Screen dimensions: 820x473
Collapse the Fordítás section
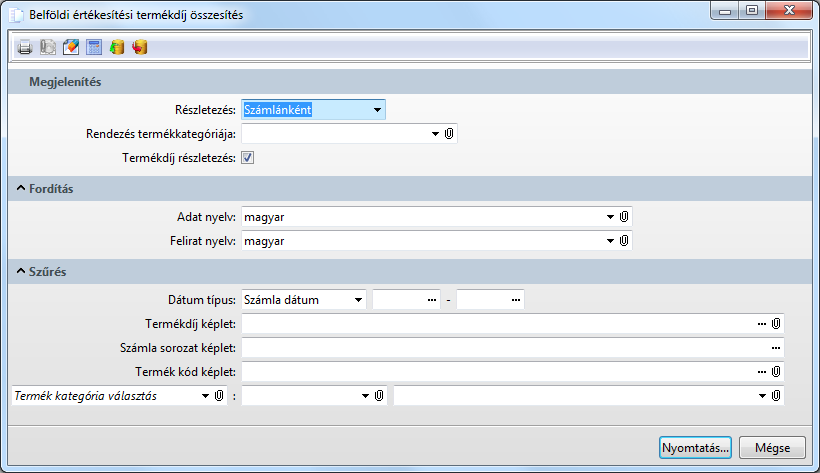tap(19, 189)
